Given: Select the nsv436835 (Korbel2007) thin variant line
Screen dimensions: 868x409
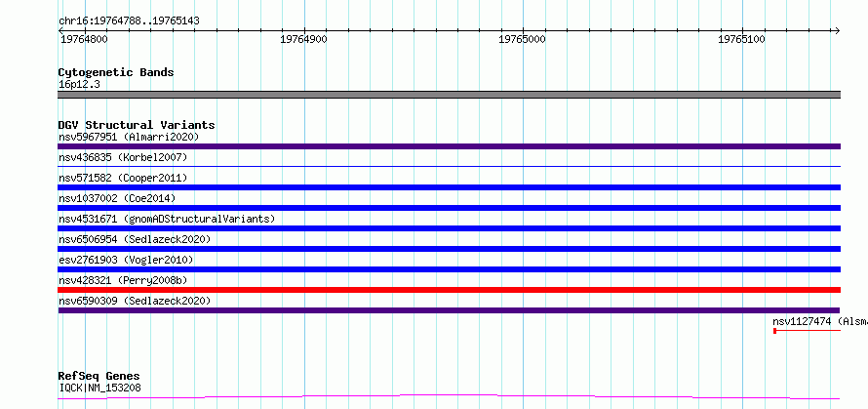Looking at the screenshot, I should [449, 166].
